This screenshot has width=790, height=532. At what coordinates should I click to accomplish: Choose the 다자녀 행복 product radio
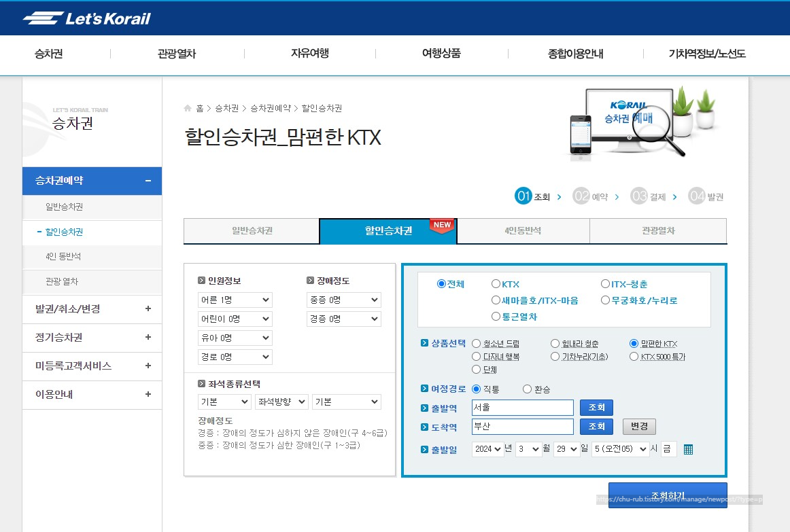pyautogui.click(x=476, y=356)
